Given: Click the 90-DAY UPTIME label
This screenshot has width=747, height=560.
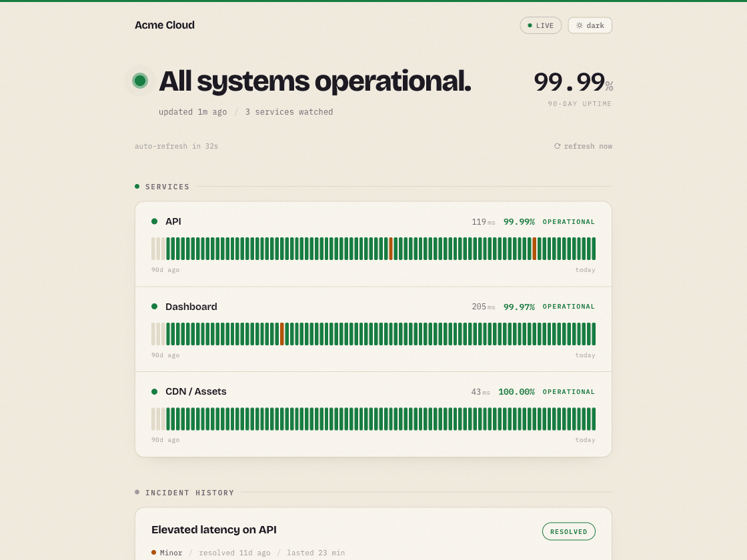Looking at the screenshot, I should point(580,104).
